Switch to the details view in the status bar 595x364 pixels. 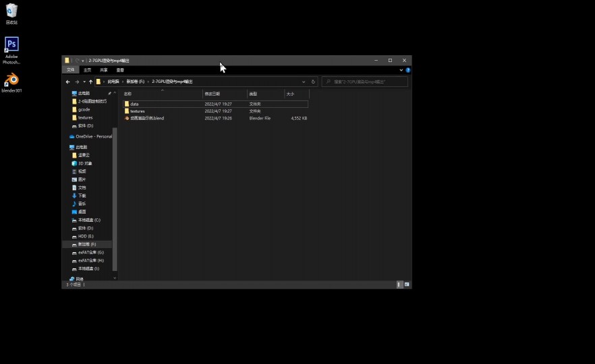click(399, 284)
